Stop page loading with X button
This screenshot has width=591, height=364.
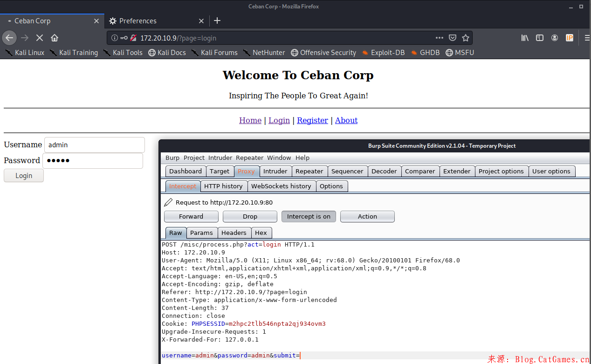coord(40,38)
